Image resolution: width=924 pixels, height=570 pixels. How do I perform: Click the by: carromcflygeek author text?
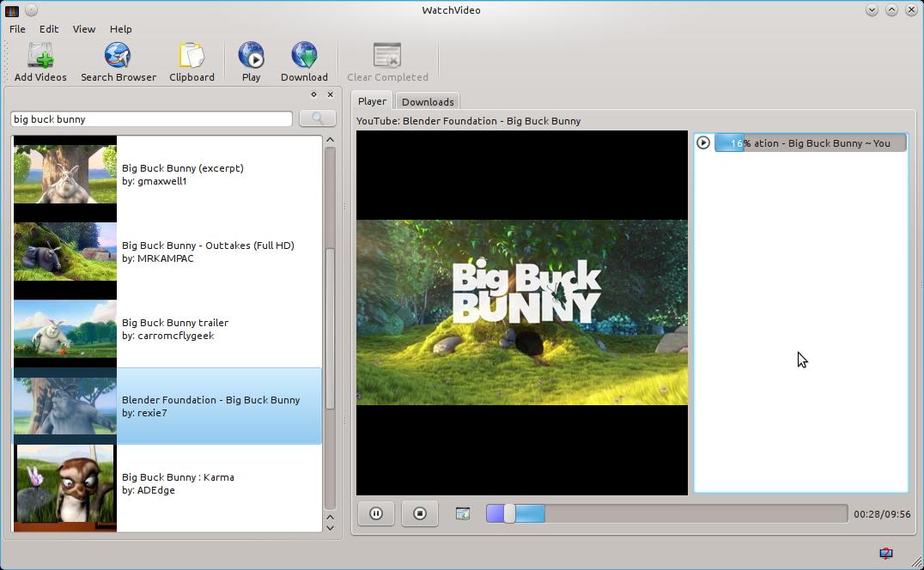168,336
